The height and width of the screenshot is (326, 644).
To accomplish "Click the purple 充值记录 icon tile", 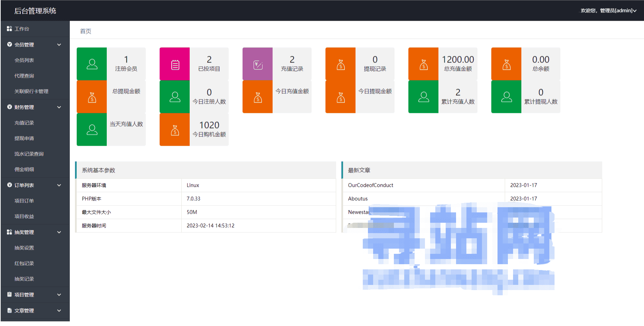I will point(258,64).
